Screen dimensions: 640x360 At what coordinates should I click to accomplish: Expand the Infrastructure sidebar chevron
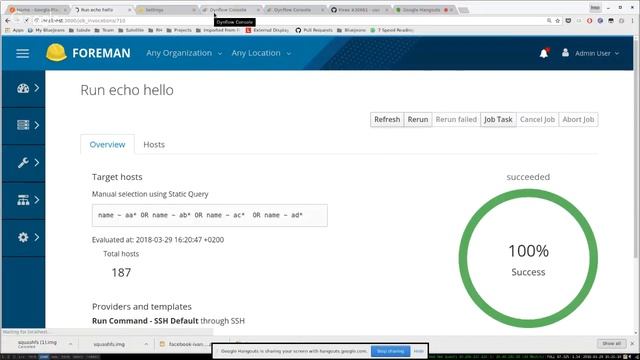(x=37, y=200)
